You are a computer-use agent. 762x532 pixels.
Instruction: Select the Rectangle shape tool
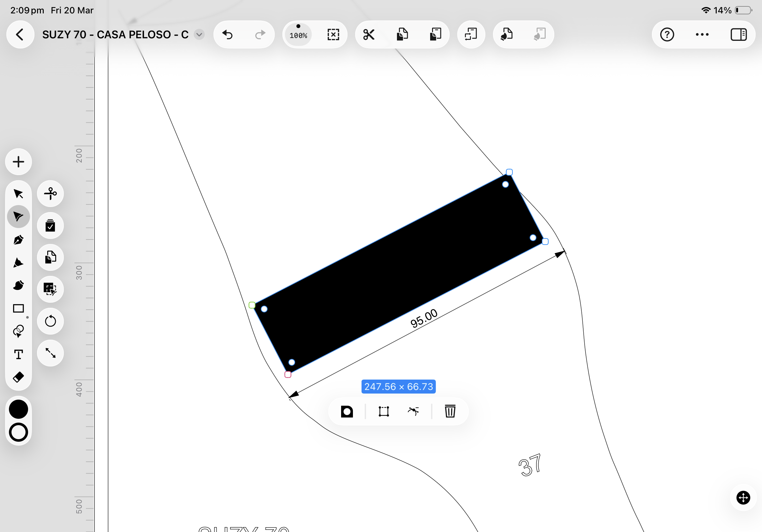coord(18,308)
